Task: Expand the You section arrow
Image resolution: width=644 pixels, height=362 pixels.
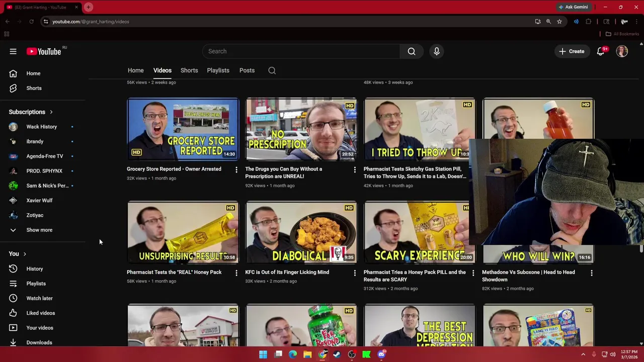Action: (x=25, y=254)
